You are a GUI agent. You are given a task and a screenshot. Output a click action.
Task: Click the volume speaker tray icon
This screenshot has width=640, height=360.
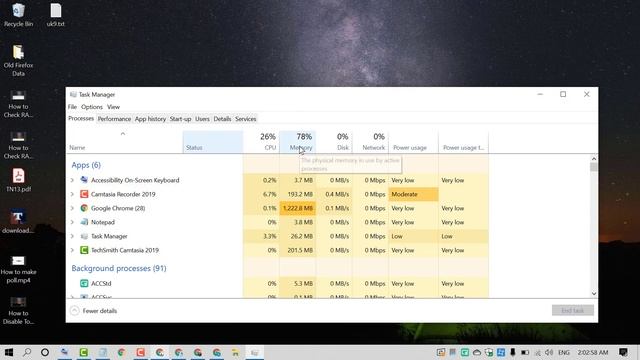tap(549, 352)
